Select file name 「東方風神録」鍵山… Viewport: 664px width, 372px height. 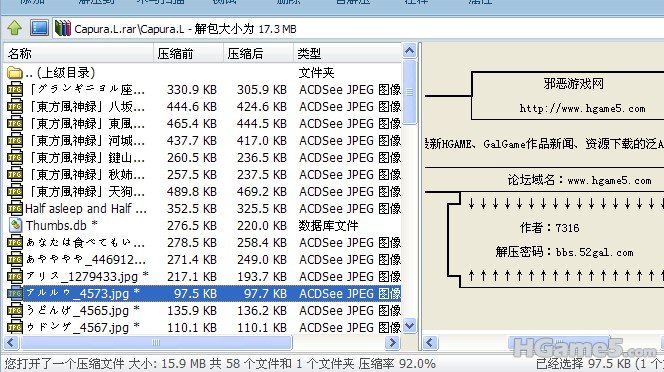pyautogui.click(x=86, y=157)
